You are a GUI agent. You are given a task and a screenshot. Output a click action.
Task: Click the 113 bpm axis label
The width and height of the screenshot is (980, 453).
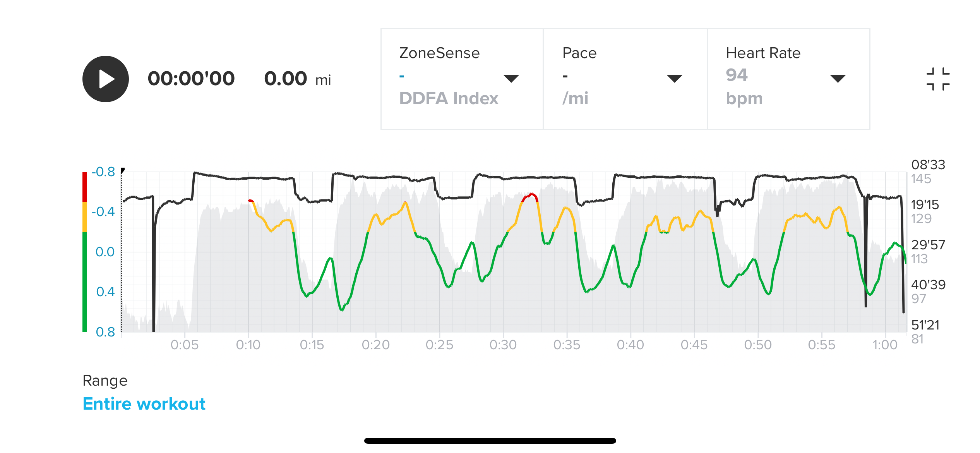tap(919, 259)
